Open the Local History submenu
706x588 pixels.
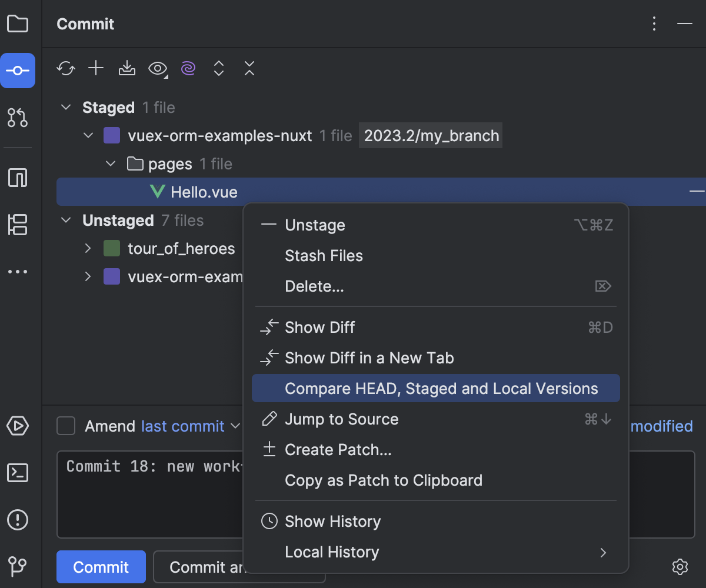tap(435, 552)
